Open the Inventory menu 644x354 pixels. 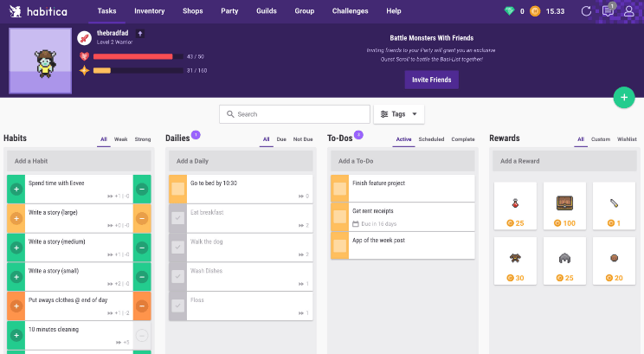150,11
